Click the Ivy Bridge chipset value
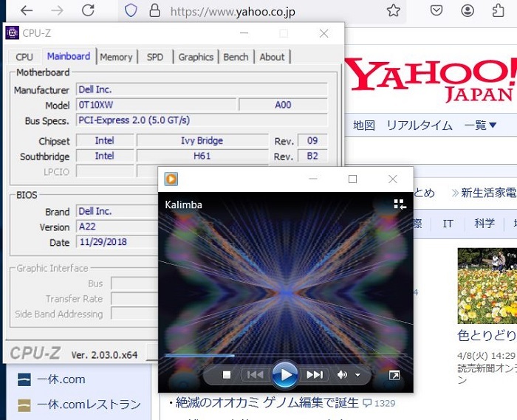 [202, 141]
